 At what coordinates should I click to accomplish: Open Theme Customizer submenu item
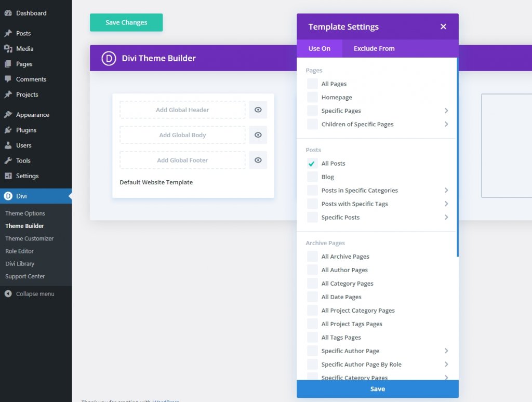29,238
